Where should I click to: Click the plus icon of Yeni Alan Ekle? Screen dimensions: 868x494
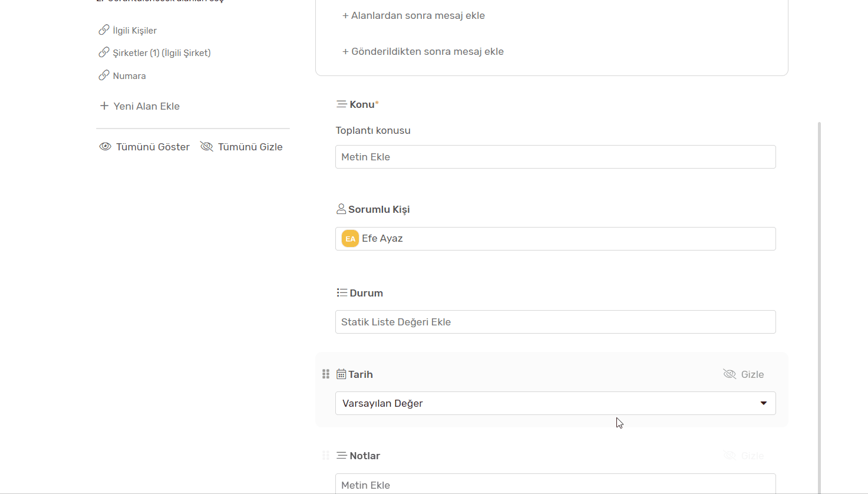click(x=104, y=106)
